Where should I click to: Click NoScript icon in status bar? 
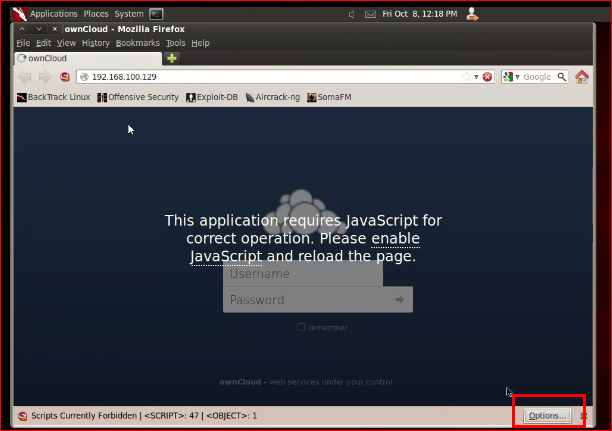click(x=23, y=416)
